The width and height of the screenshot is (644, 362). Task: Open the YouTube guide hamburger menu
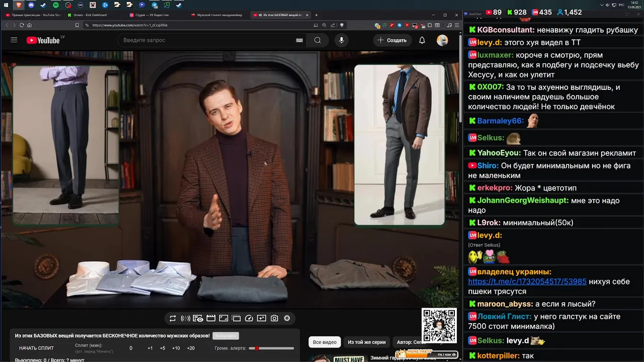click(14, 40)
